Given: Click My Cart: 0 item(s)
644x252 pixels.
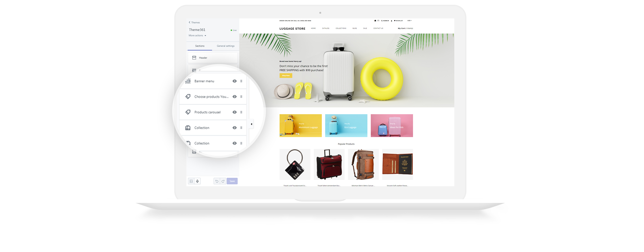Looking at the screenshot, I should click(405, 28).
